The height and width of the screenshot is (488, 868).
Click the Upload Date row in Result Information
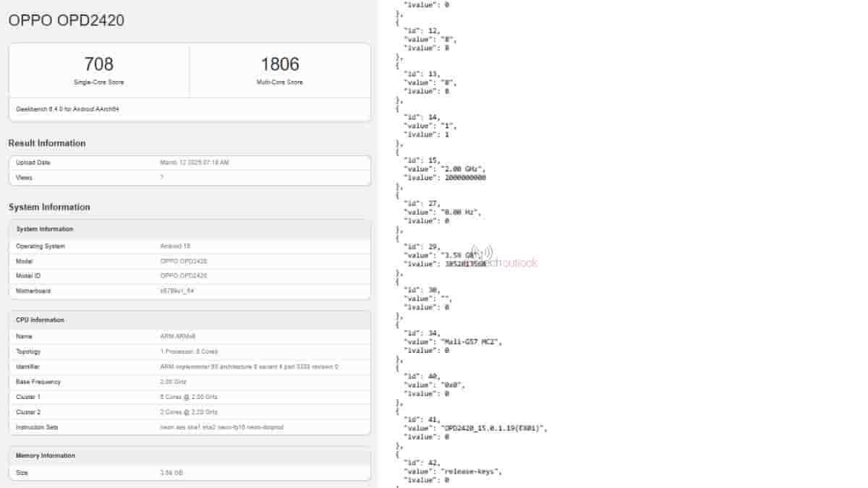click(190, 163)
